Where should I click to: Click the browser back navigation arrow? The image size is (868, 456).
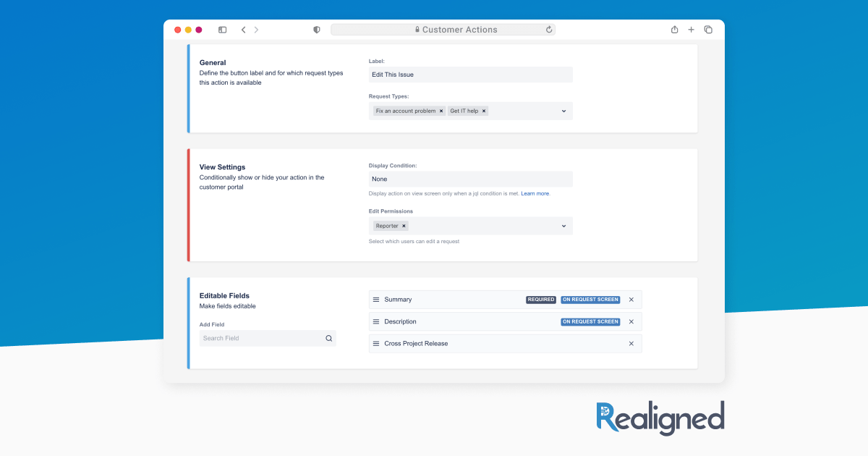coord(244,29)
